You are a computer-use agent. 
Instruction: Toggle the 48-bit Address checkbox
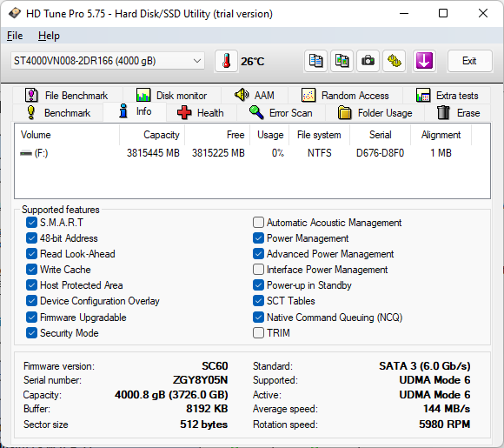(x=31, y=238)
